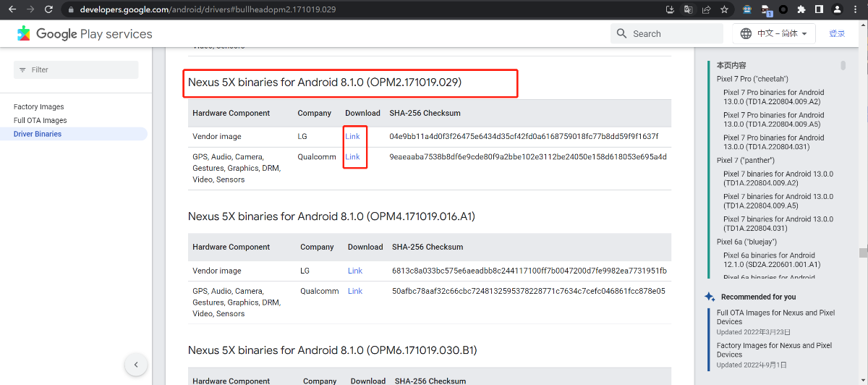Download LG vendor image for OPM2.171019.029

click(x=352, y=136)
